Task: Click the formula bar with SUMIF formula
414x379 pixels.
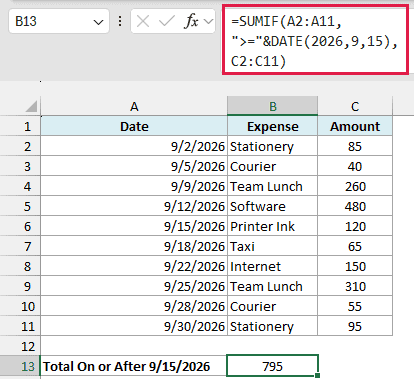Action: coord(315,40)
